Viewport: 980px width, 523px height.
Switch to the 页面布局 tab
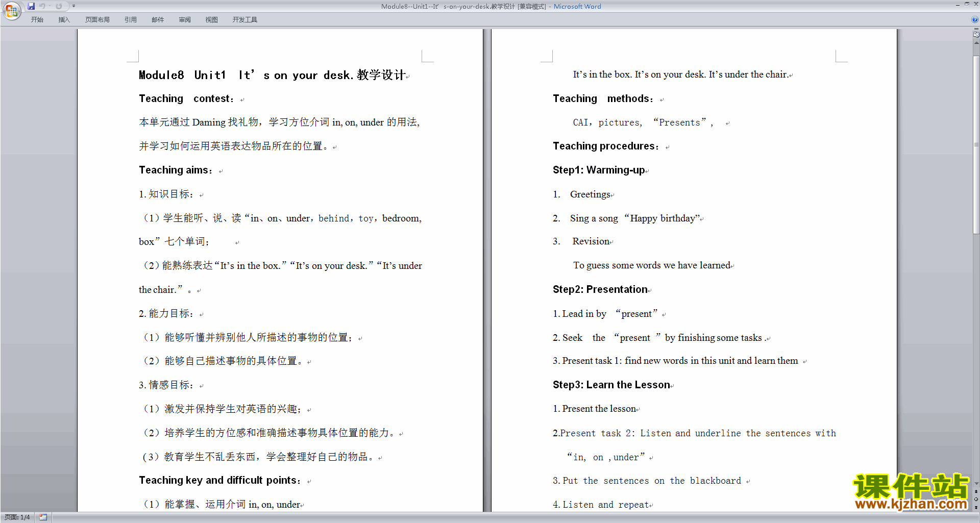97,20
